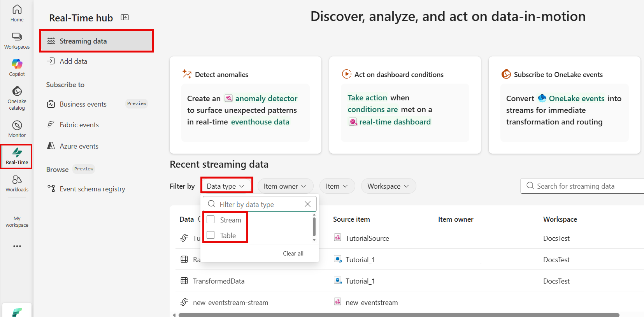The height and width of the screenshot is (317, 644).
Task: Collapse the Real-Time hub navigation pane
Action: pos(125,18)
